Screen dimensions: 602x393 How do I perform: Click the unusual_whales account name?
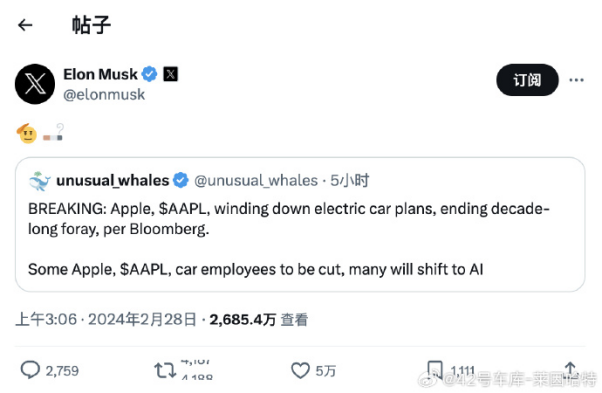pyautogui.click(x=112, y=180)
